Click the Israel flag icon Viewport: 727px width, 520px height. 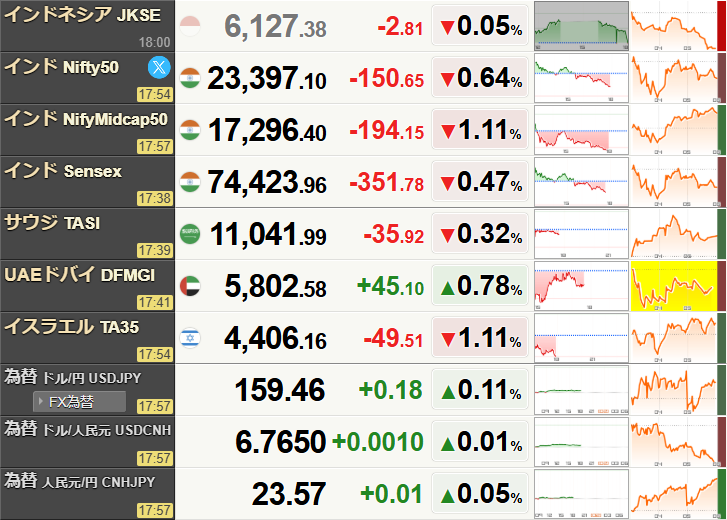coord(190,338)
